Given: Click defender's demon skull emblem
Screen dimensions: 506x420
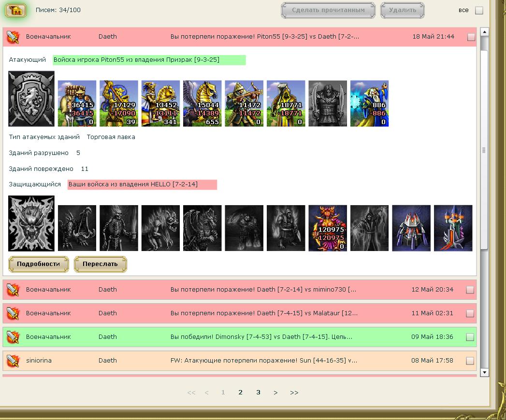Looking at the screenshot, I should click(x=31, y=224).
